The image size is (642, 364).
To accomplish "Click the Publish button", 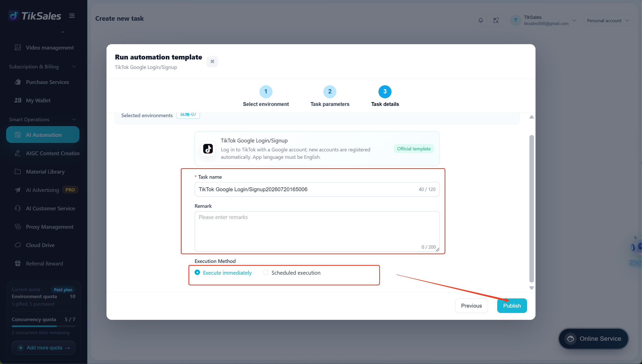I will [512, 306].
